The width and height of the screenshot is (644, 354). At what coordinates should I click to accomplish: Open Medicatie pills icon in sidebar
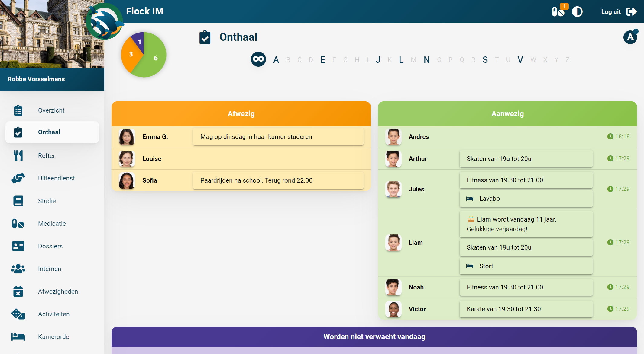(x=18, y=224)
